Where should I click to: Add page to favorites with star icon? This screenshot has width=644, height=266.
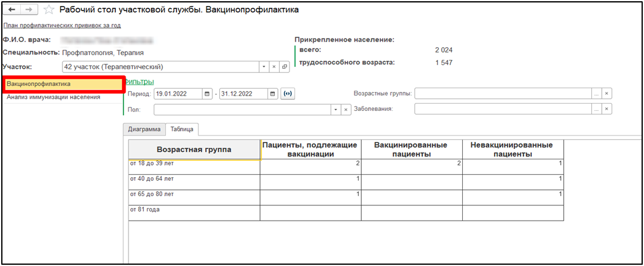49,10
